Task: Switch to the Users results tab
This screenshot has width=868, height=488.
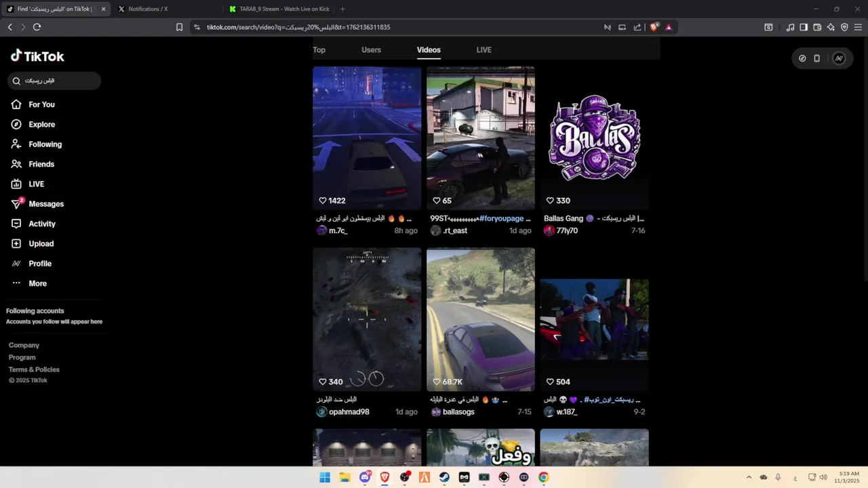Action: 371,50
